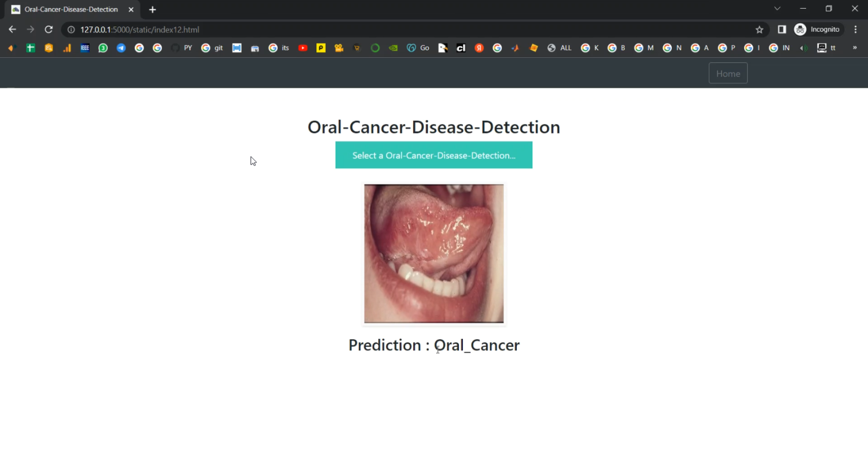
Task: Open the storefront bookmark icon
Action: (x=255, y=48)
